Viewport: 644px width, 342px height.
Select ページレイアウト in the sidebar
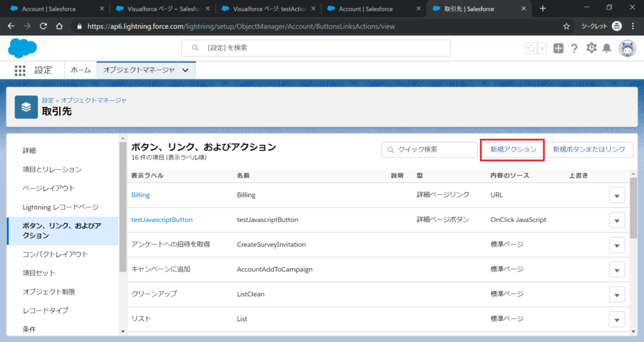point(49,188)
